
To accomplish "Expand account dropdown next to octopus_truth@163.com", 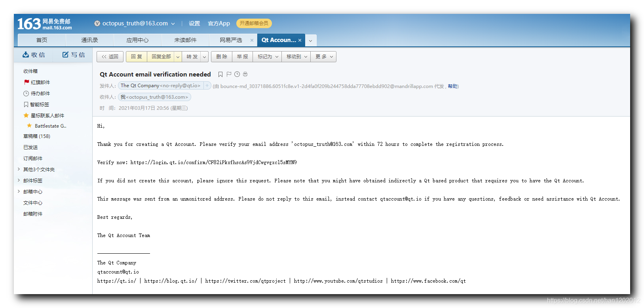I will point(173,24).
